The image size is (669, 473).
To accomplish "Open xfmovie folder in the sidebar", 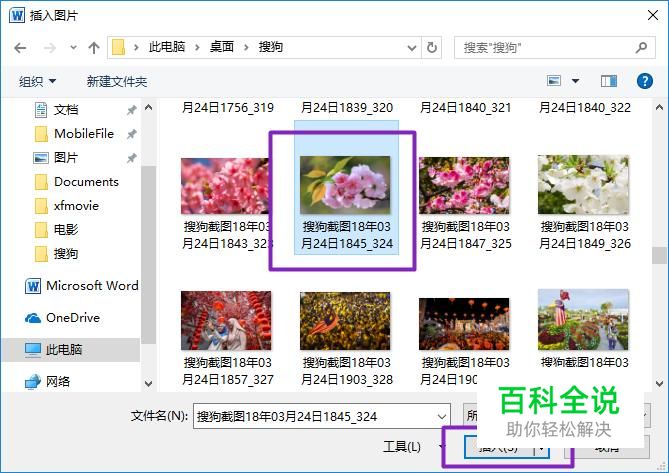I will tap(76, 206).
